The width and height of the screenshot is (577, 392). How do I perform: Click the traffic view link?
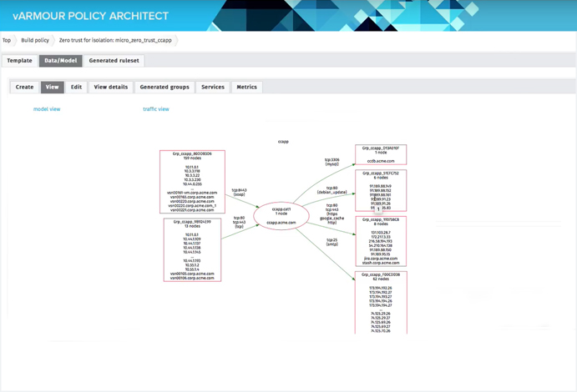point(156,109)
